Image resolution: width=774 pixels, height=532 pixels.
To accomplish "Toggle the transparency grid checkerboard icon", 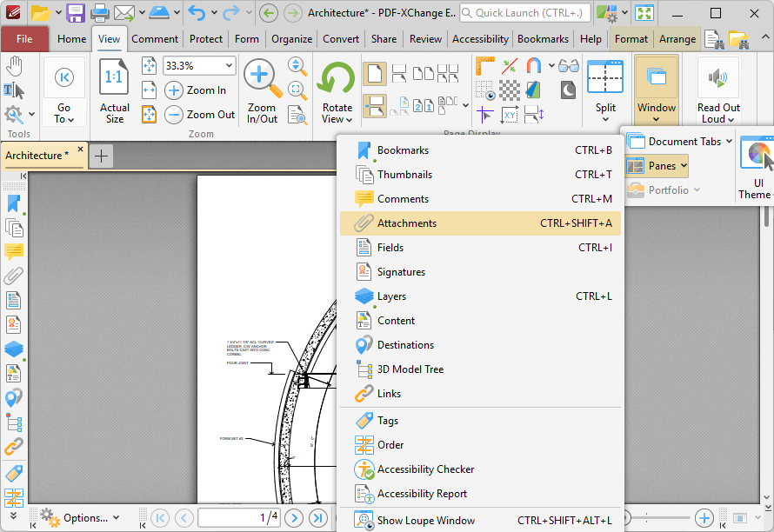I will (x=510, y=90).
